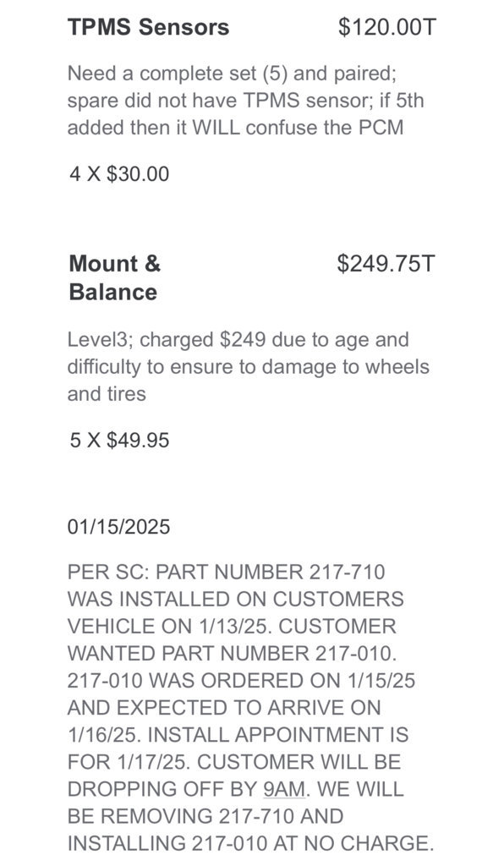The image size is (504, 866).
Task: Tap the $120.00T price amount
Action: click(x=387, y=26)
